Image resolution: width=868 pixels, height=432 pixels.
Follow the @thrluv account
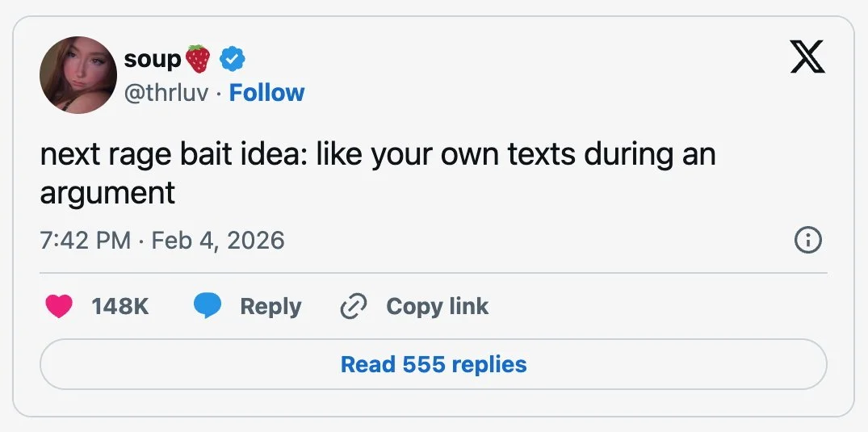[x=266, y=93]
